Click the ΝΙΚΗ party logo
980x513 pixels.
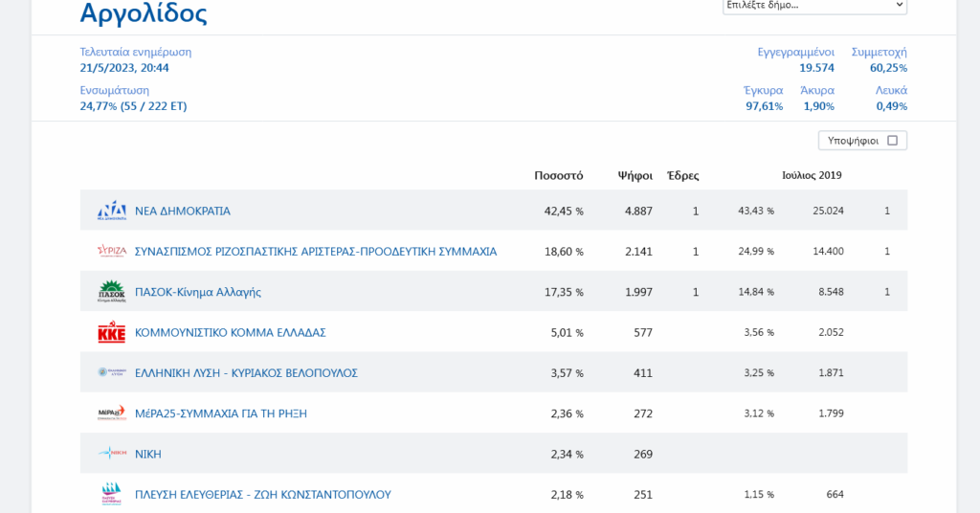pos(112,454)
